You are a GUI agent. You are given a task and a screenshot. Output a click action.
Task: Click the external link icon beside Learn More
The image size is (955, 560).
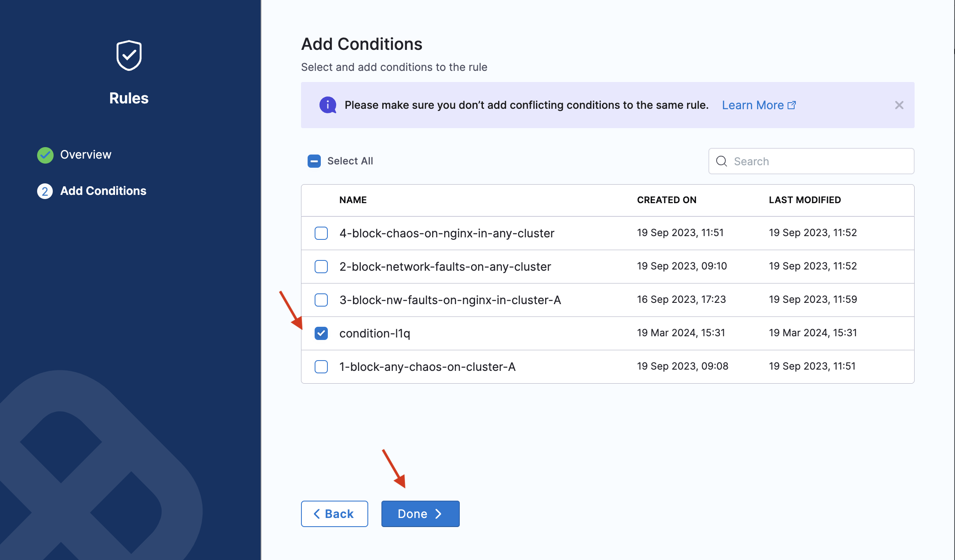point(792,105)
